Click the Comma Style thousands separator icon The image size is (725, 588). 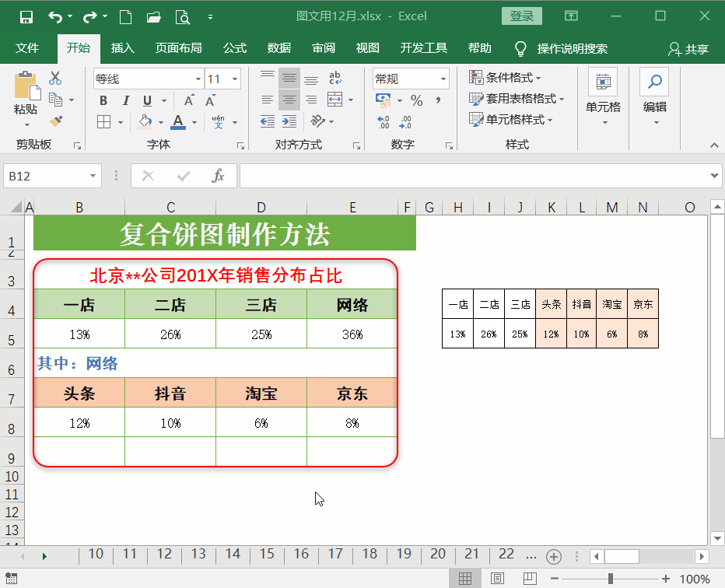[440, 100]
